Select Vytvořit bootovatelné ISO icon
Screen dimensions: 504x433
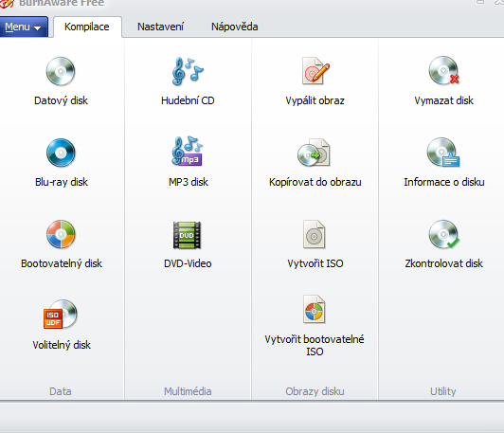click(x=315, y=309)
